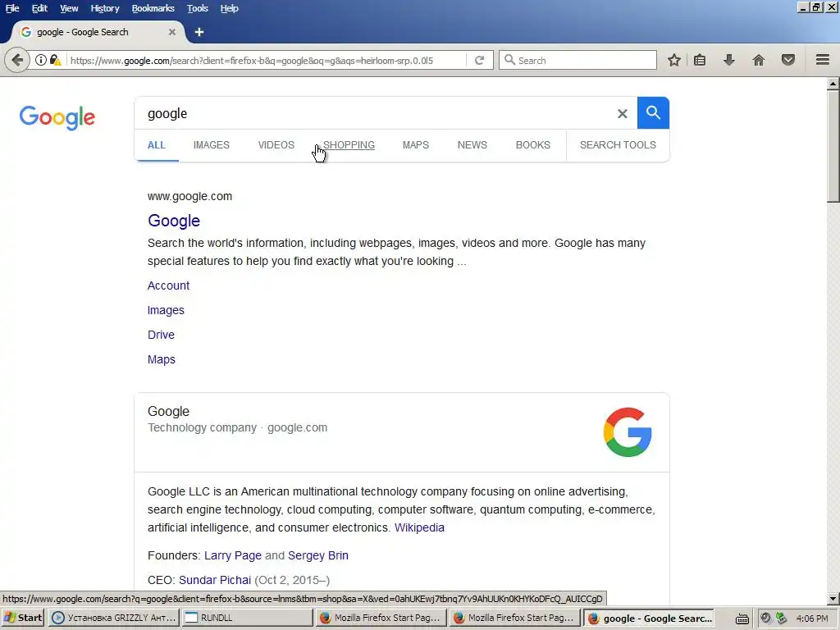
Task: Open the Downloads arrow icon
Action: 728,60
